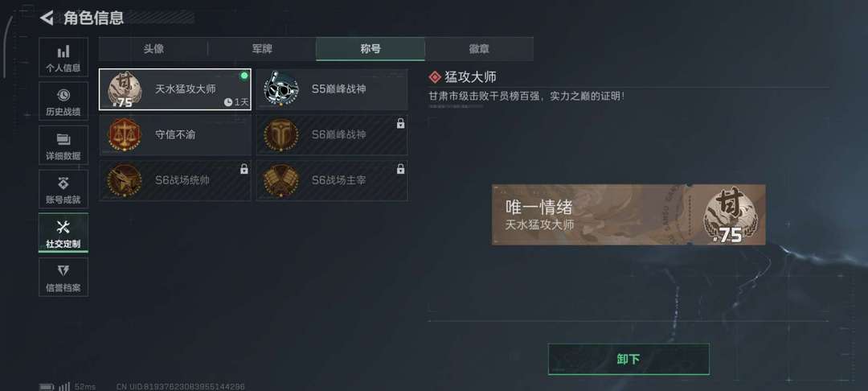
Task: Select the S5巅峰战神 skull title
Action: coord(332,89)
